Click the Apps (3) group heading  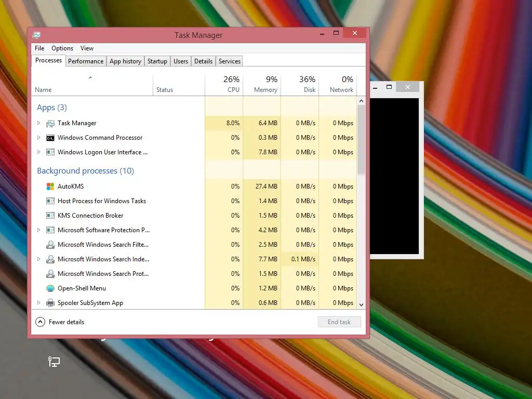point(52,108)
